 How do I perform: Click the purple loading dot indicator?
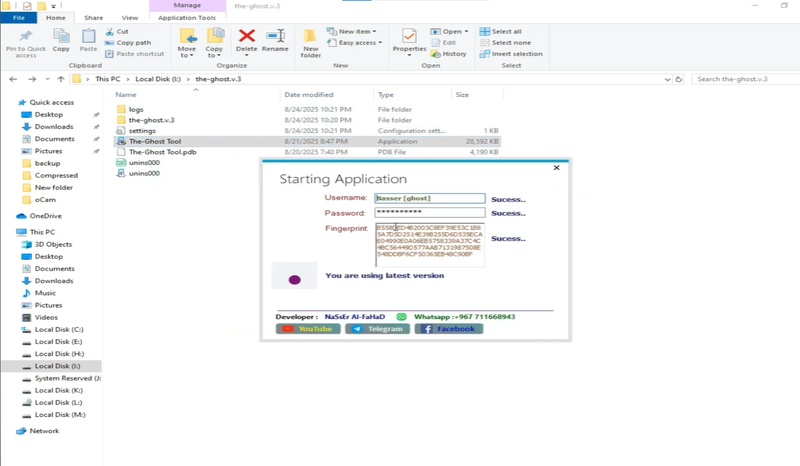pos(294,280)
